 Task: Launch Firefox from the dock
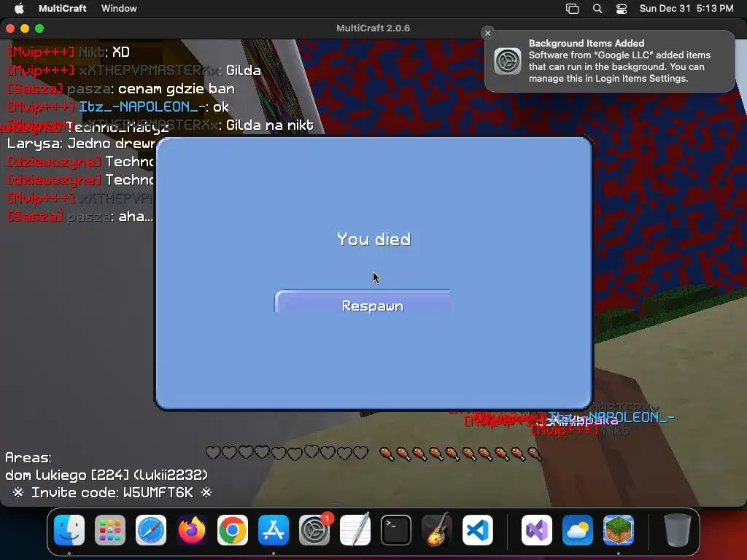[192, 530]
